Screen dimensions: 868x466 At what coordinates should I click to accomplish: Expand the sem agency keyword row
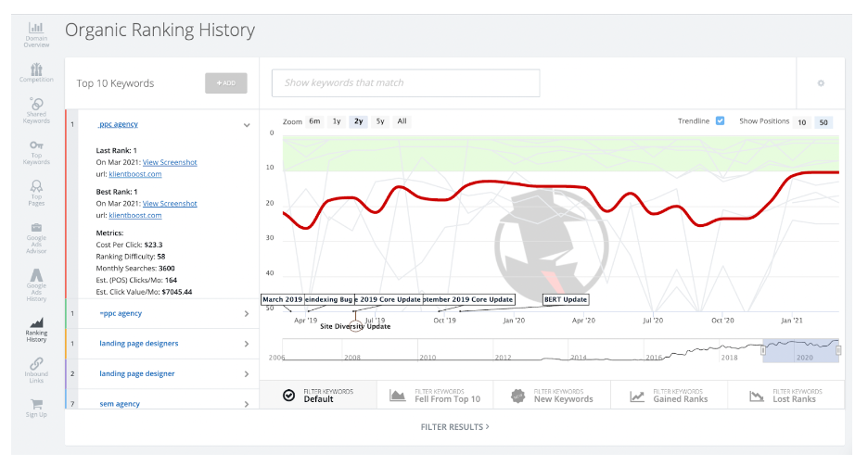247,404
